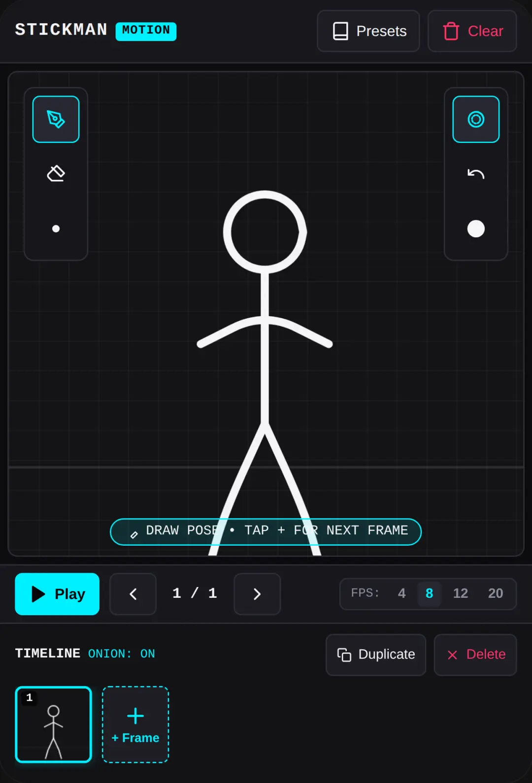Screen dimensions: 532x783
Task: Add a new frame with + Frame
Action: [x=135, y=724]
